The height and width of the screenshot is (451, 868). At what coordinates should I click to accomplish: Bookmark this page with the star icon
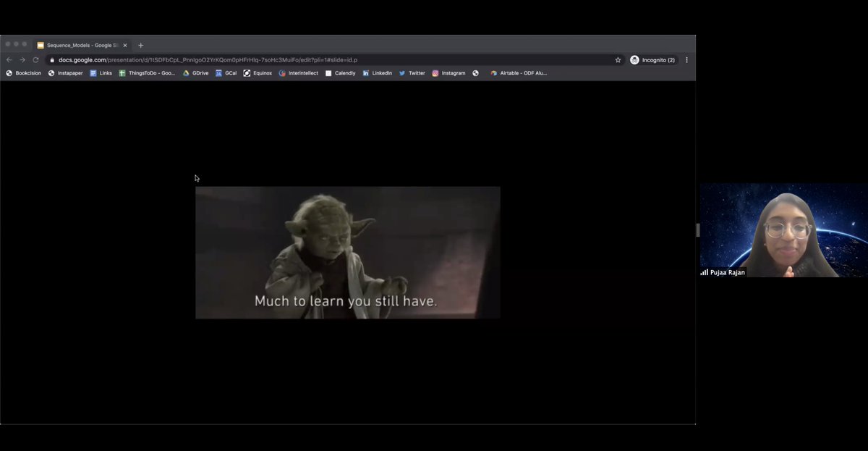[x=618, y=60]
